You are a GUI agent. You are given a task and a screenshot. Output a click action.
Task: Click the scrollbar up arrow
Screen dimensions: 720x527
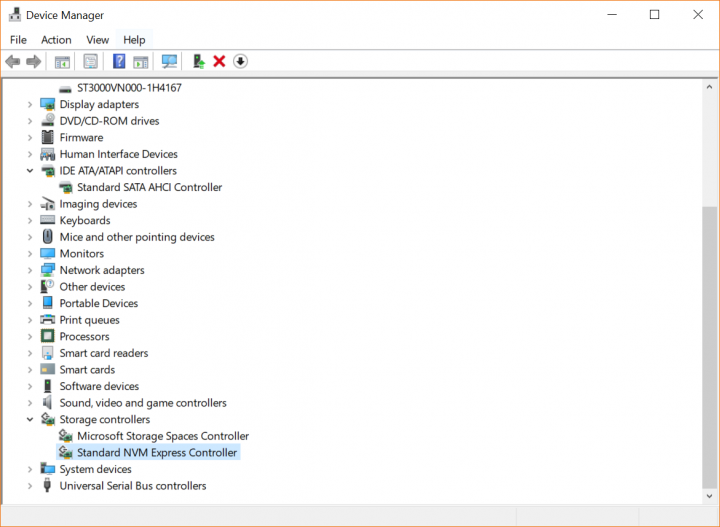(x=709, y=87)
